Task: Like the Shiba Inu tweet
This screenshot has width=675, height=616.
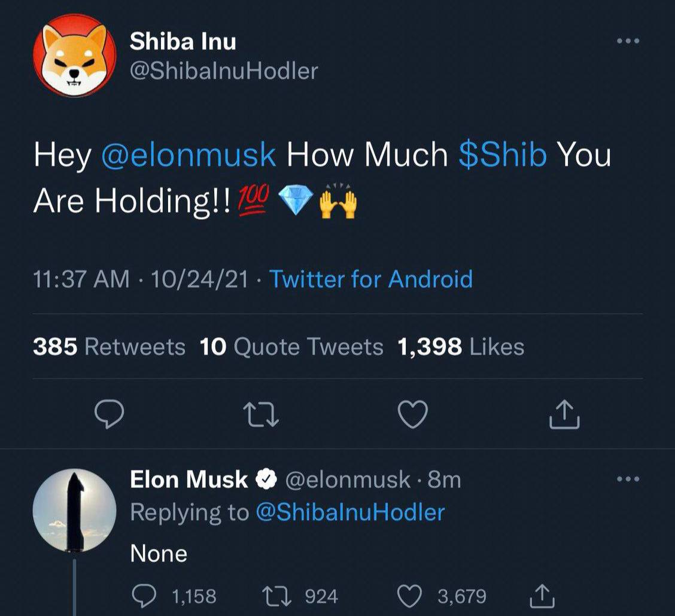Action: (x=413, y=414)
